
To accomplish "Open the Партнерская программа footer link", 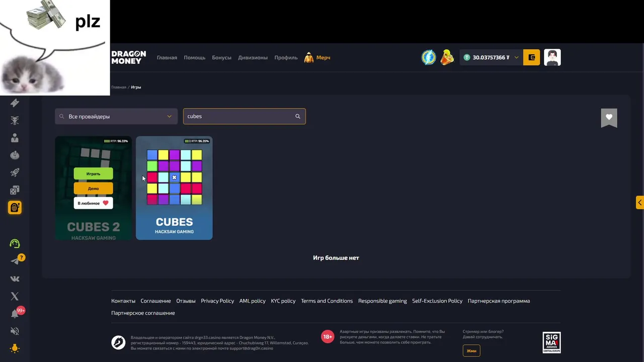I will point(499,301).
